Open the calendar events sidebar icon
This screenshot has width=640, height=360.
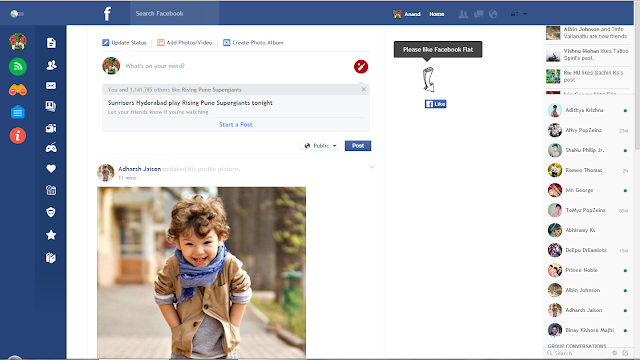pyautogui.click(x=51, y=190)
